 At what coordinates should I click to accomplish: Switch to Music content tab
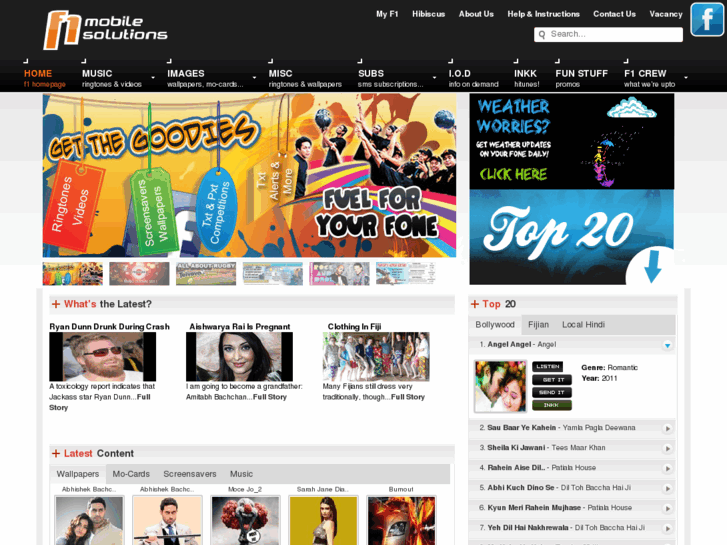(241, 474)
